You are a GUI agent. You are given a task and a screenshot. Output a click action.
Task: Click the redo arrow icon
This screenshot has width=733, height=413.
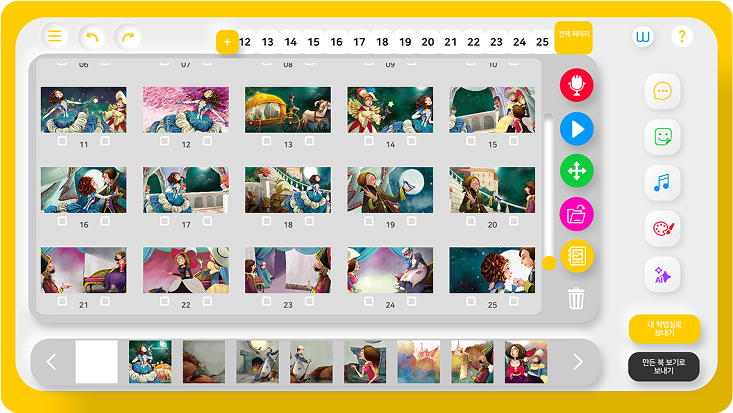128,37
